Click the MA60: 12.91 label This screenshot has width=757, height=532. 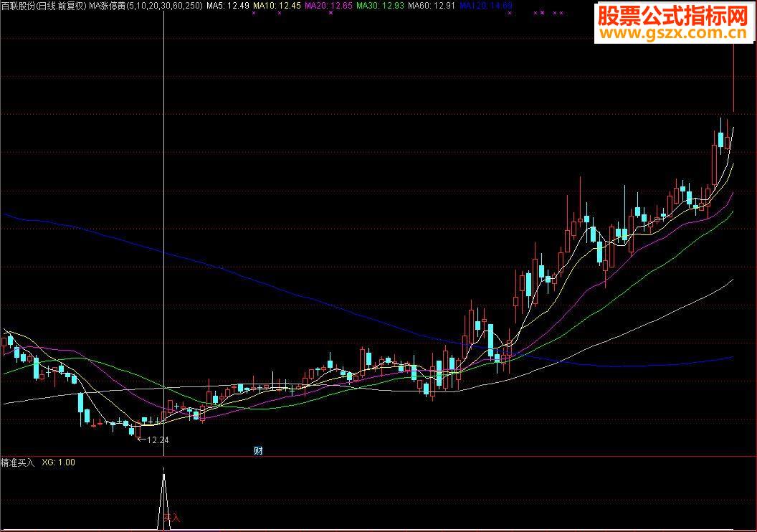[x=432, y=6]
